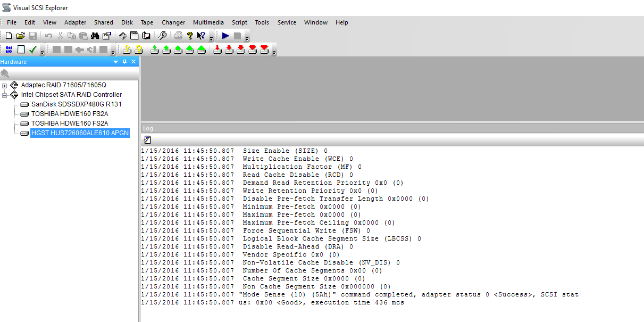Viewport: 644px width, 322px height.
Task: Select Intel Chipset SATA RAID Controller
Action: pyautogui.click(x=71, y=95)
